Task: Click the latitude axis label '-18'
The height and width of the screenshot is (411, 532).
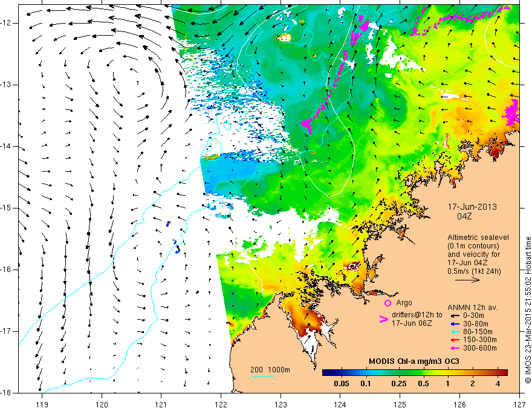Action: pyautogui.click(x=7, y=393)
